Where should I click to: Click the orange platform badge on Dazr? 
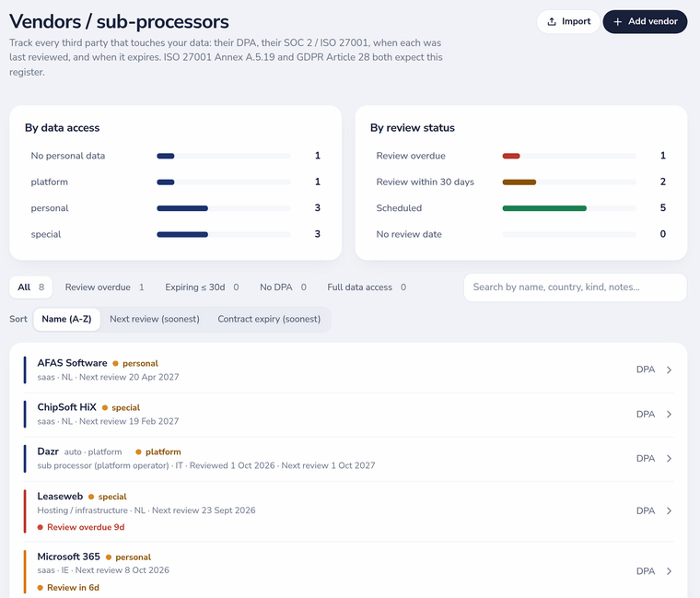tap(158, 452)
